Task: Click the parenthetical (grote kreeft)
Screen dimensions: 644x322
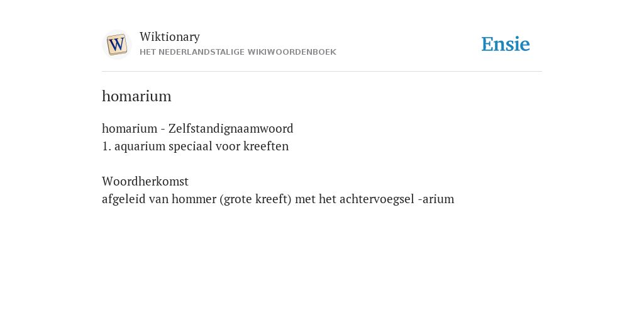Action: 255,199
